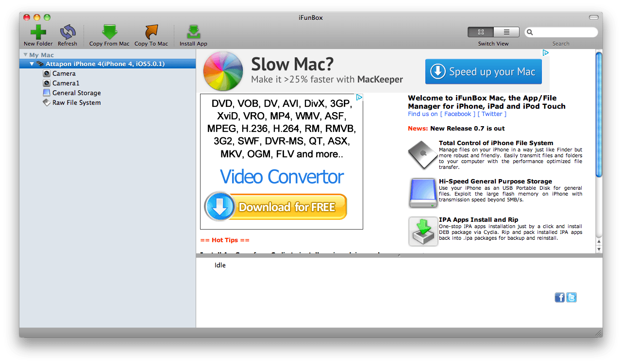Image resolution: width=622 pixels, height=364 pixels.
Task: Click the Download for FREE button
Action: [275, 207]
